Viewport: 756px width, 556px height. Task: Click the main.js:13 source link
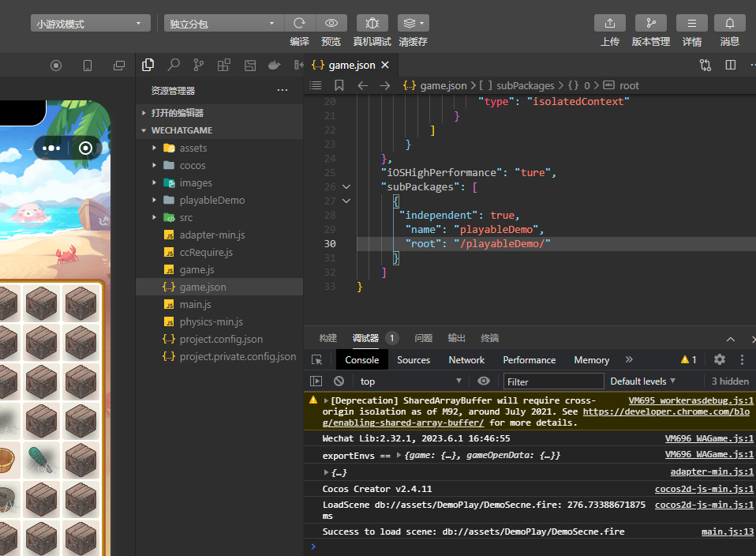tap(728, 532)
